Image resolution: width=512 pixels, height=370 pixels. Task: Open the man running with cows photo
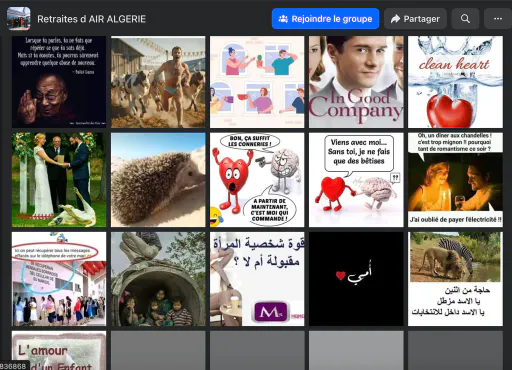pos(158,82)
